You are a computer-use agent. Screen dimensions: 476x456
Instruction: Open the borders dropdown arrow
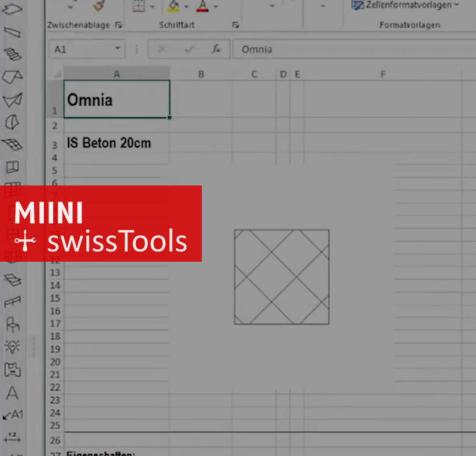click(x=152, y=6)
